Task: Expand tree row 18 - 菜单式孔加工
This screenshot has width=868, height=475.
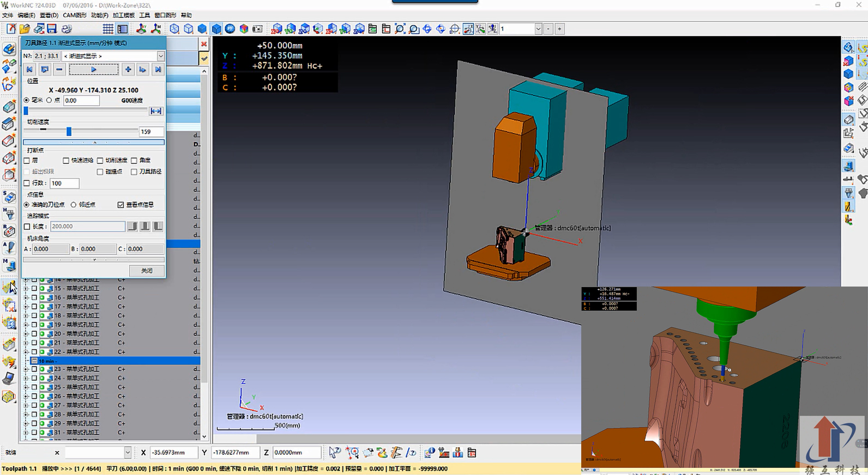Action: pyautogui.click(x=26, y=315)
